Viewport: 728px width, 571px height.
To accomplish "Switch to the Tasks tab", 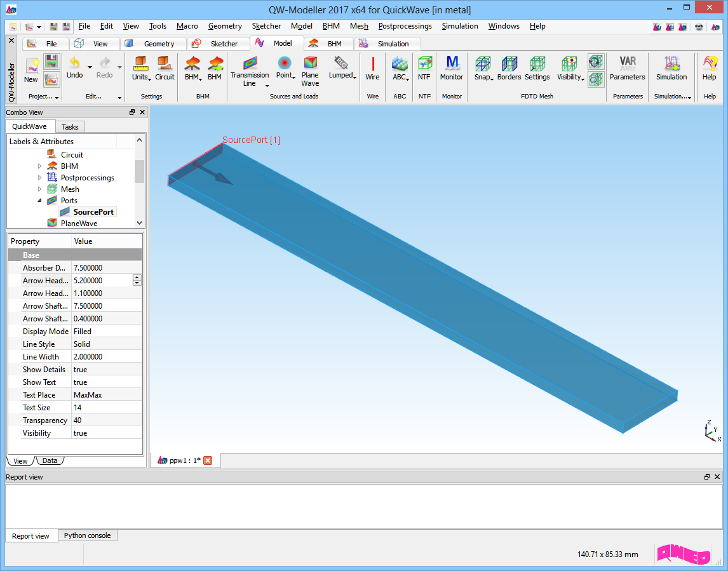I will (70, 127).
